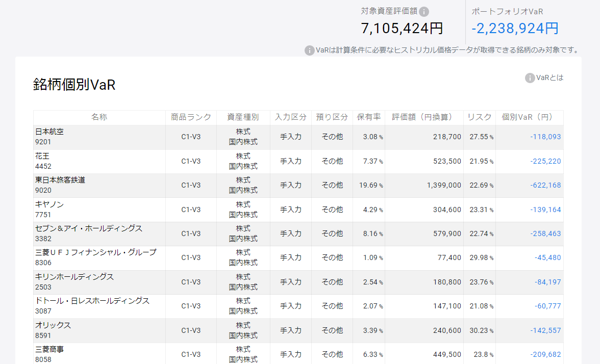Click the 預り区分 column header

pos(332,117)
